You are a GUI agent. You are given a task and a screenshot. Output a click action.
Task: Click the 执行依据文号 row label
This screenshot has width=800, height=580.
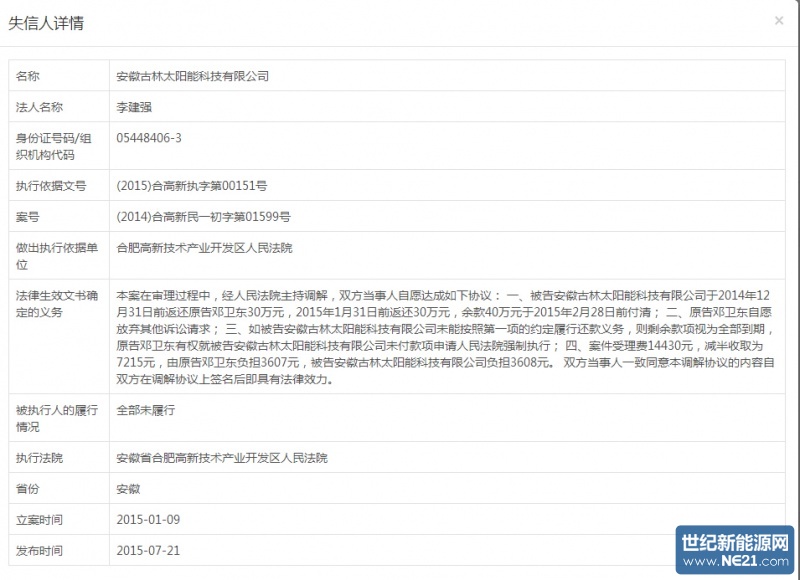[x=50, y=186]
